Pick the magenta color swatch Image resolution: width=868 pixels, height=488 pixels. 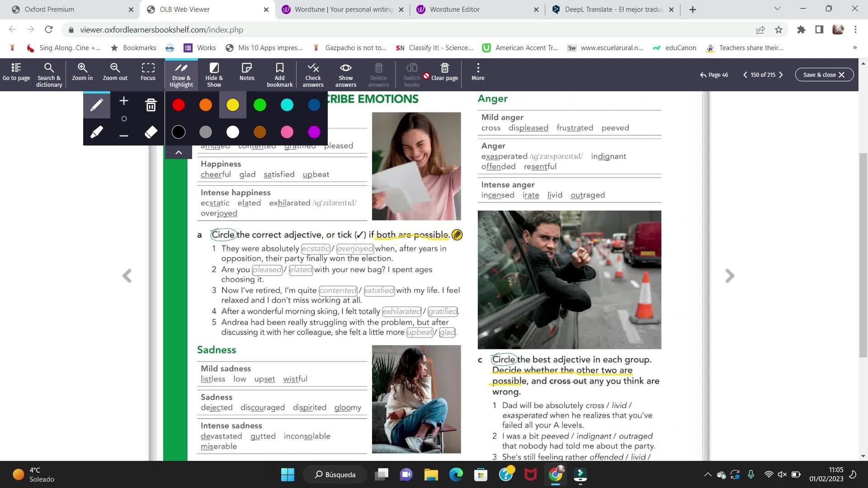click(314, 132)
